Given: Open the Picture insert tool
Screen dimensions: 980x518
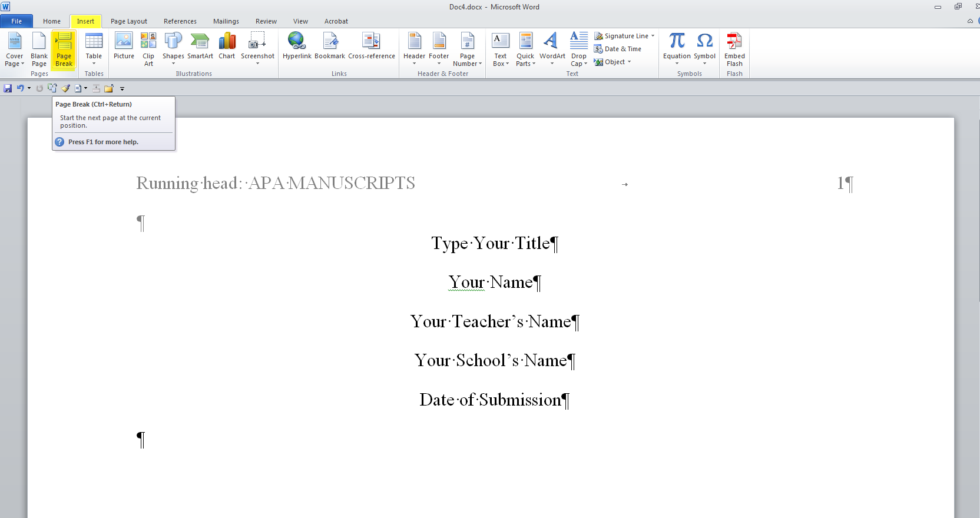Looking at the screenshot, I should point(124,47).
